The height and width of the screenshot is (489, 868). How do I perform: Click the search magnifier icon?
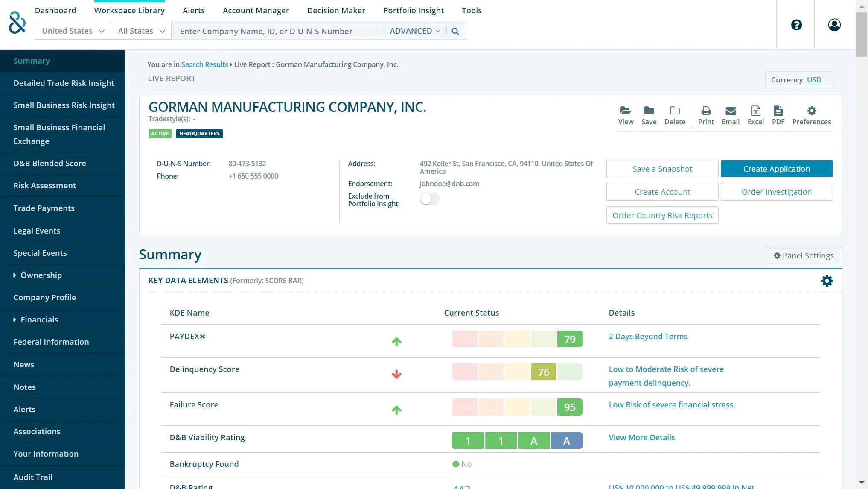[455, 31]
